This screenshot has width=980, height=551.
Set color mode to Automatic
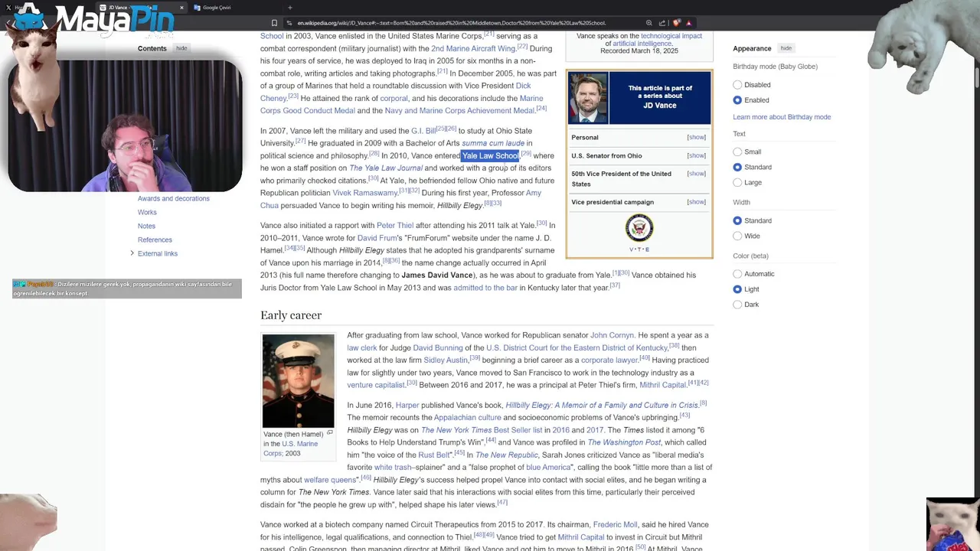pos(737,274)
